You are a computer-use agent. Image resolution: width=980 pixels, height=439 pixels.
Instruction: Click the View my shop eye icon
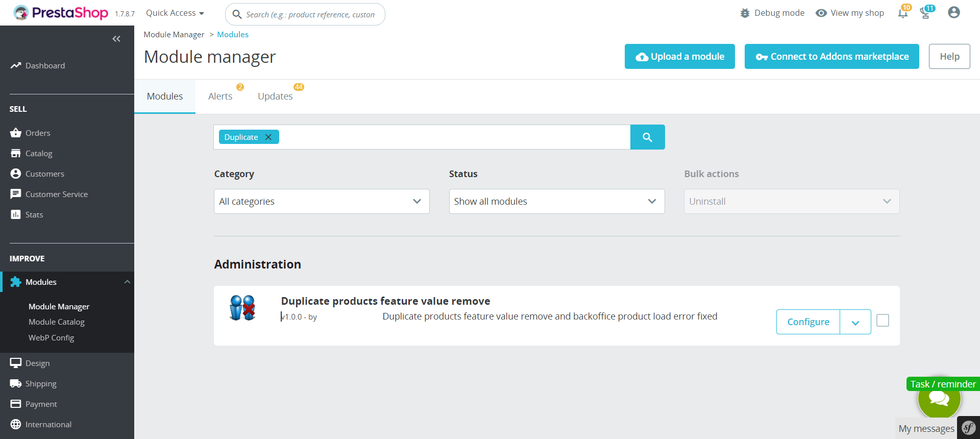[821, 13]
